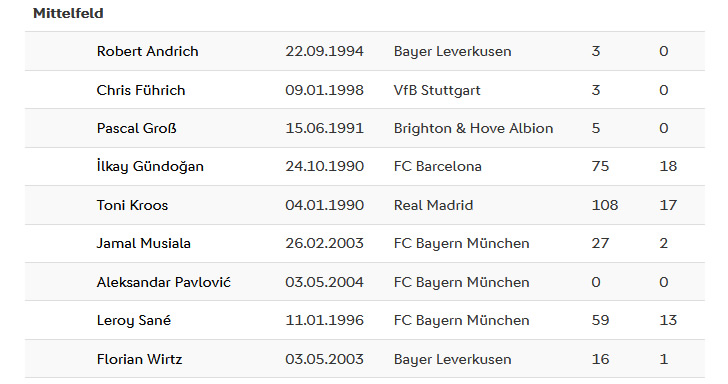The width and height of the screenshot is (728, 384).
Task: Click on Pascal Groß name
Action: pyautogui.click(x=136, y=128)
